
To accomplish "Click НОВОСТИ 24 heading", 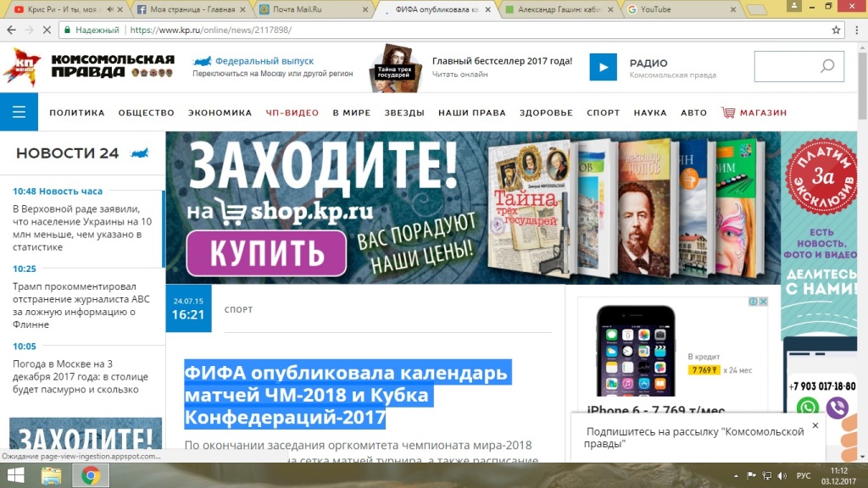I will tap(68, 153).
